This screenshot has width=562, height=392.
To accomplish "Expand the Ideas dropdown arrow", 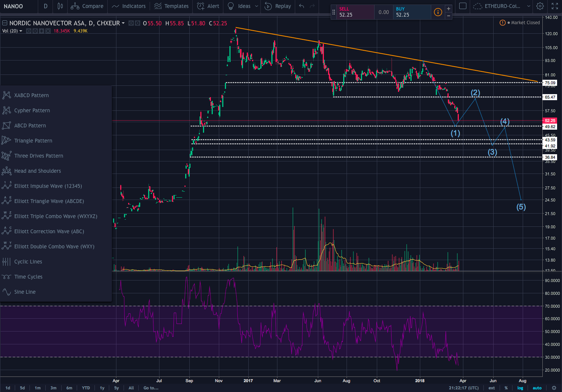I will (x=257, y=6).
